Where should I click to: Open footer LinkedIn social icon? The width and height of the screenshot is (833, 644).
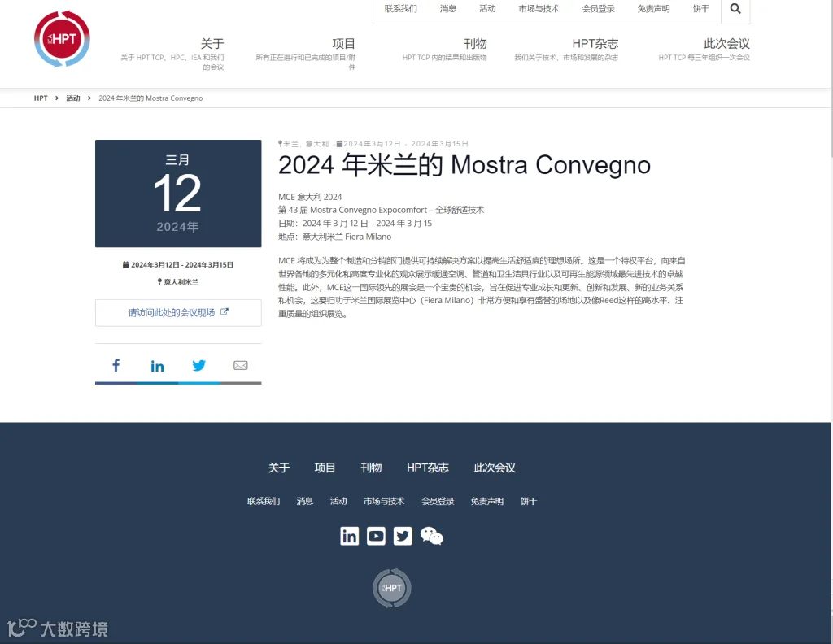(x=350, y=536)
